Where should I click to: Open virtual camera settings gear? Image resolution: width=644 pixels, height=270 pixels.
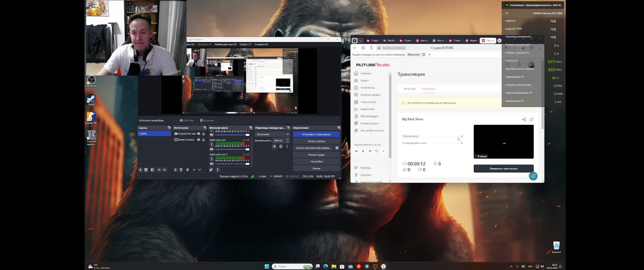(337, 148)
